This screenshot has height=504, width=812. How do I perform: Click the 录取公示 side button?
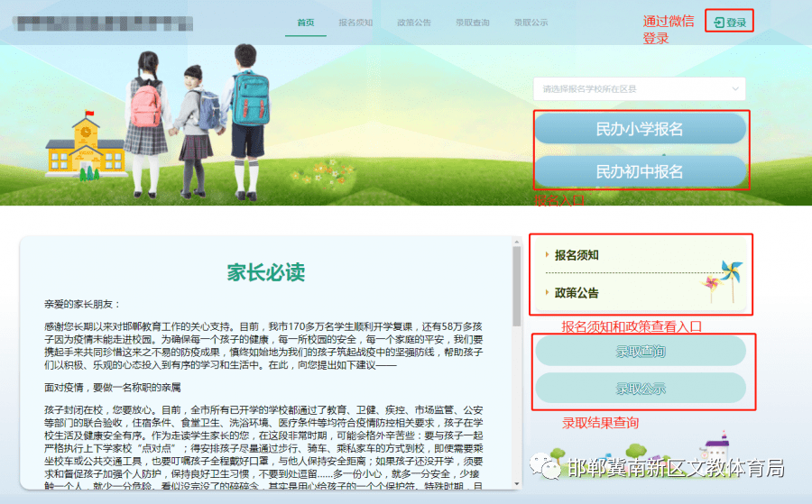click(x=641, y=389)
